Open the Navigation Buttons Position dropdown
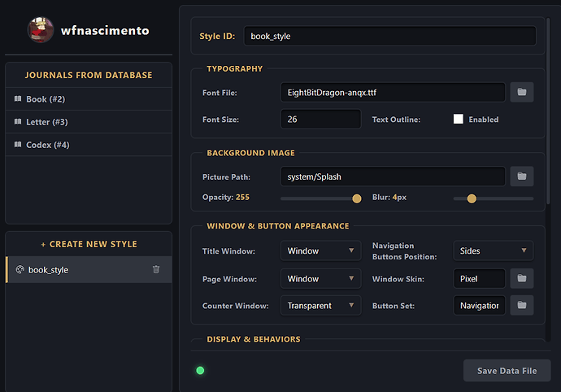 click(x=494, y=250)
